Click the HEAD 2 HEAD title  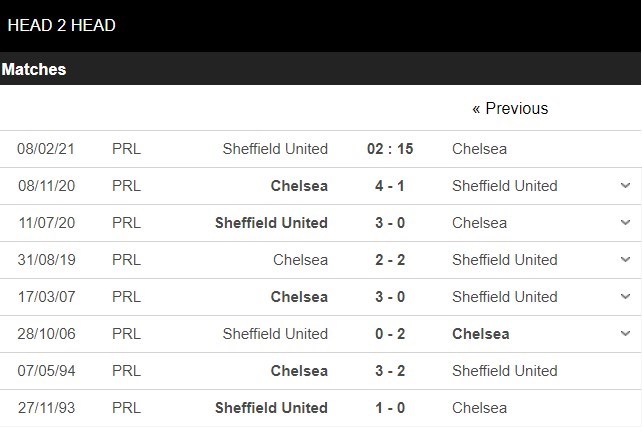(61, 25)
